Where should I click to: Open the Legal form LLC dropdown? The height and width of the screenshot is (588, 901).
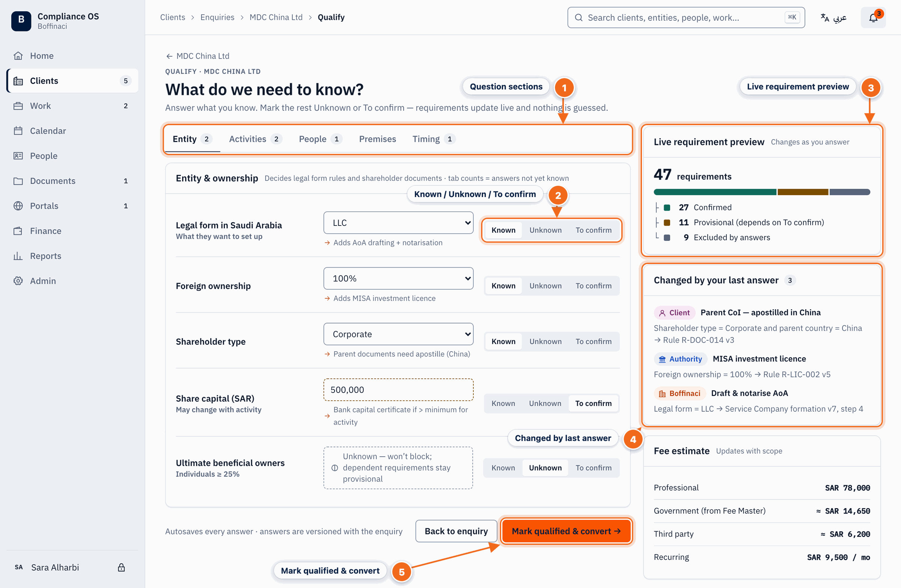click(x=398, y=223)
